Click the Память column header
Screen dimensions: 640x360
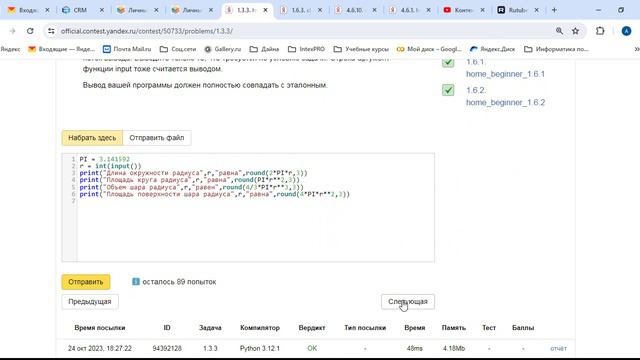pos(453,328)
